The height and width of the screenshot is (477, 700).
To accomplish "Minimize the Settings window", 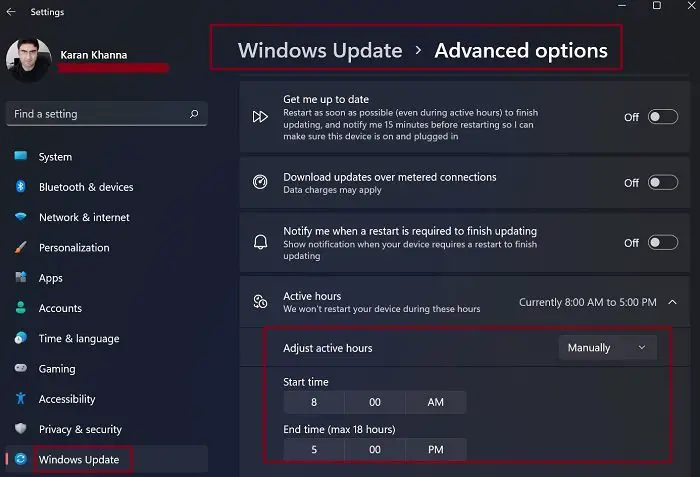I will coord(622,5).
